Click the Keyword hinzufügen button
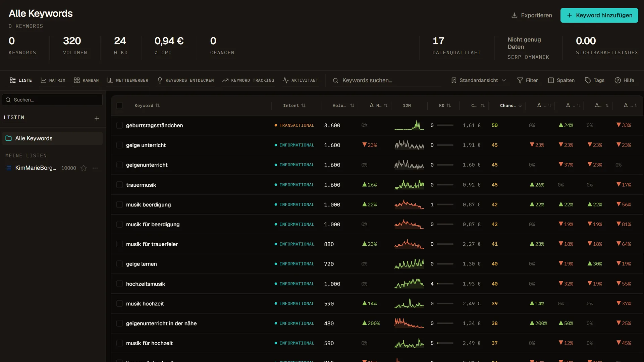The width and height of the screenshot is (644, 362). (599, 15)
